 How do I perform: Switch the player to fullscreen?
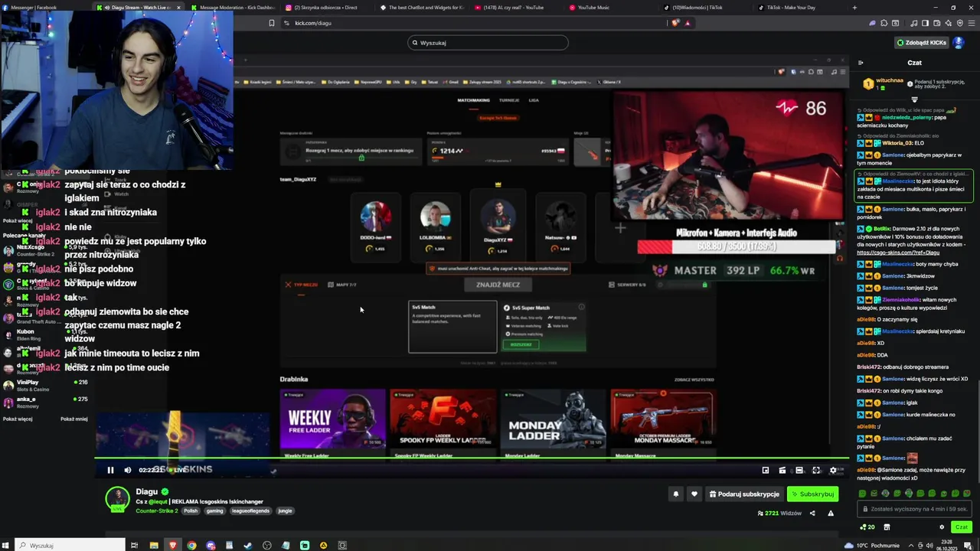point(816,471)
